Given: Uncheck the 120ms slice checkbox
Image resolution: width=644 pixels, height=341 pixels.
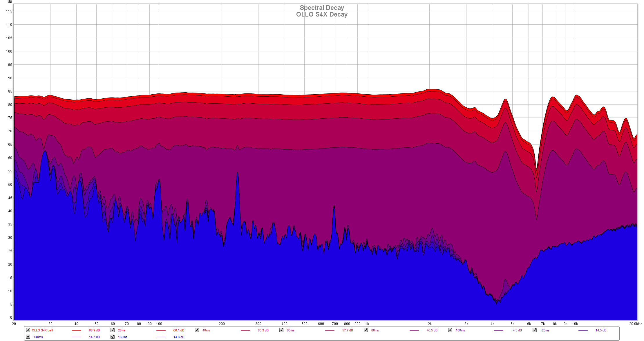Looking at the screenshot, I should 535,330.
